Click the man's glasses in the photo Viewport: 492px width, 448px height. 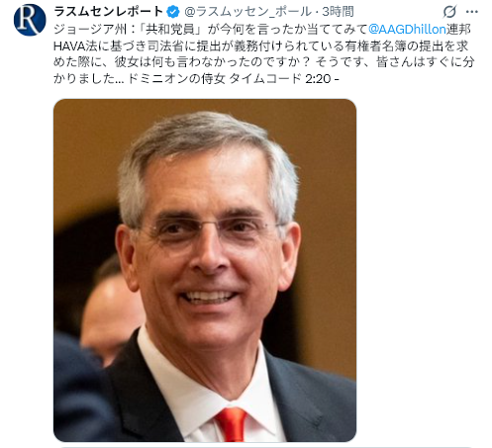(210, 229)
